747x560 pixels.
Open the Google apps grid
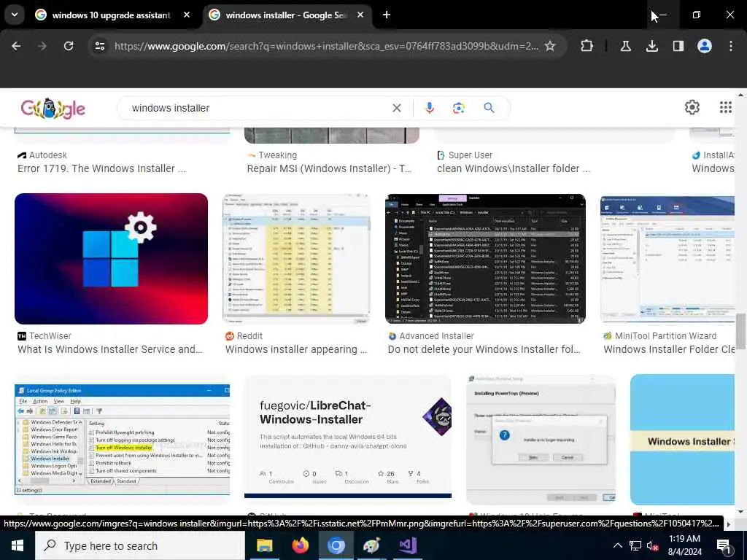(726, 107)
